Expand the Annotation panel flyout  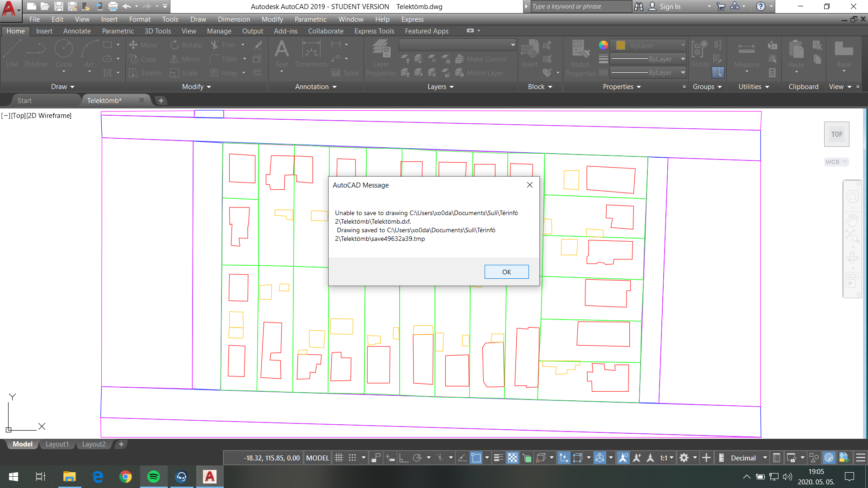point(316,87)
